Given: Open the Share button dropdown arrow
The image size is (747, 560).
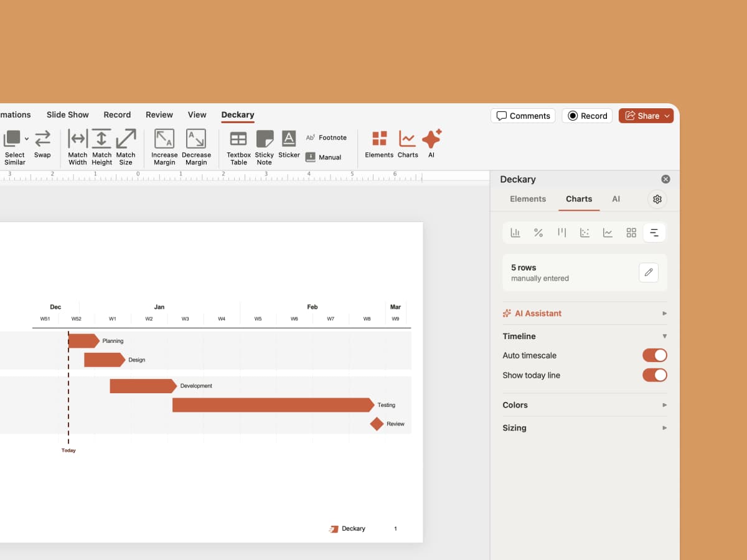Looking at the screenshot, I should pyautogui.click(x=667, y=116).
